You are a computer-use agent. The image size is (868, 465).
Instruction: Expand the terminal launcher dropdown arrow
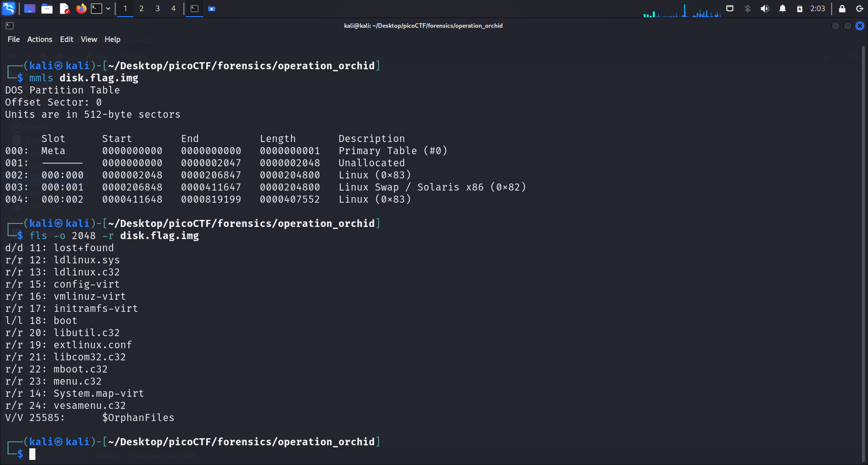point(108,9)
